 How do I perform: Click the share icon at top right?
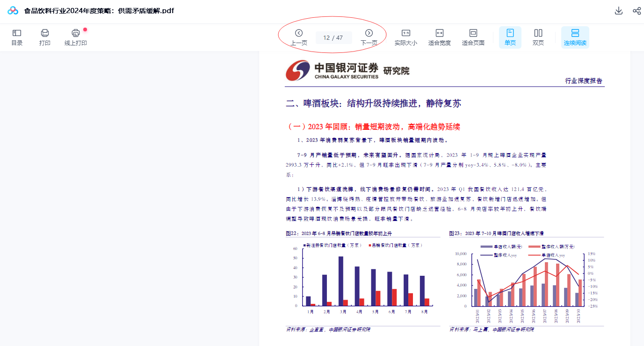tap(637, 11)
